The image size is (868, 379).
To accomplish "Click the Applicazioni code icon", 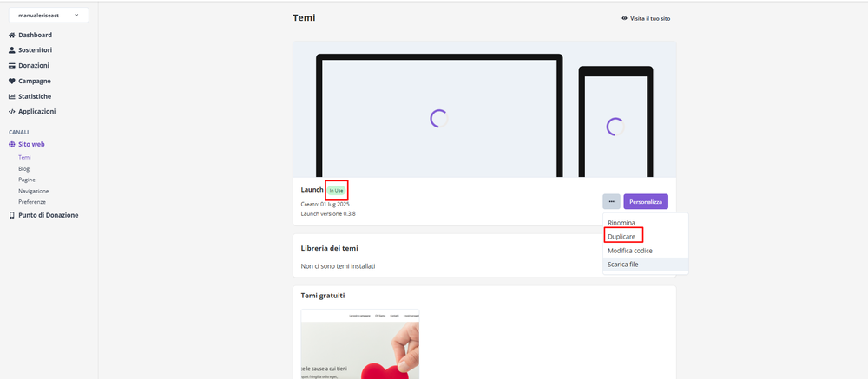I will (x=12, y=112).
